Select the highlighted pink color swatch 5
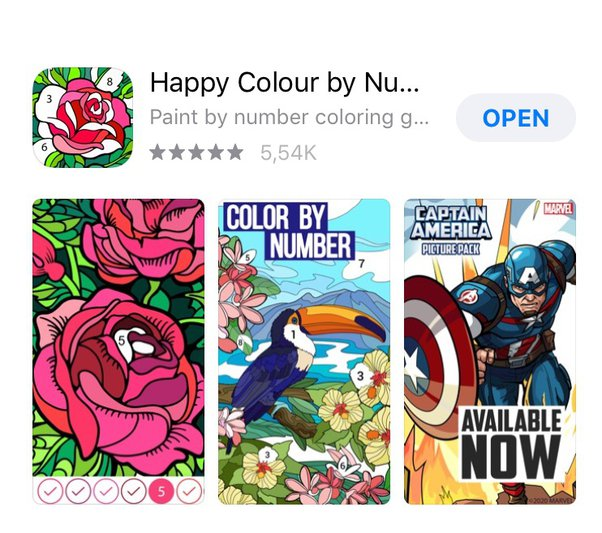602x533 pixels. [x=161, y=491]
